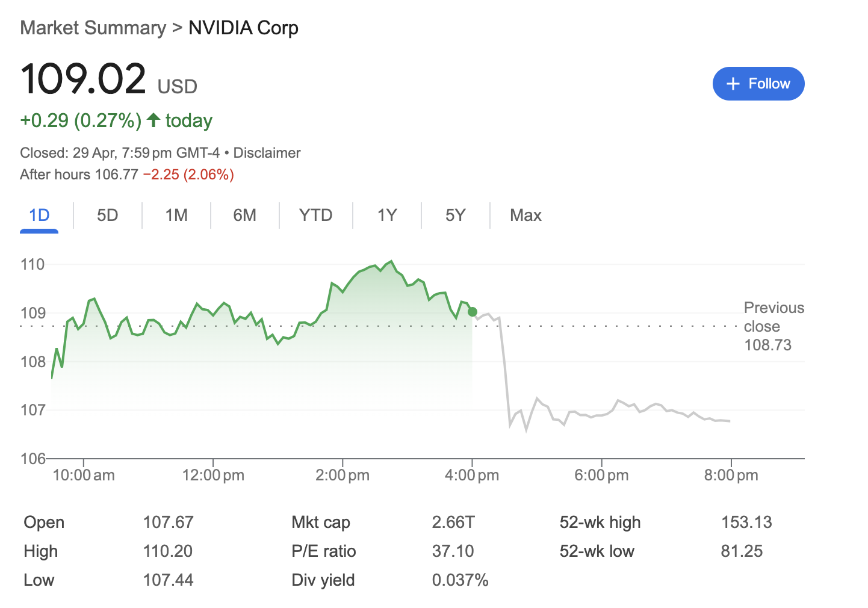The image size is (868, 608).
Task: Show the 1M price chart
Action: (176, 216)
